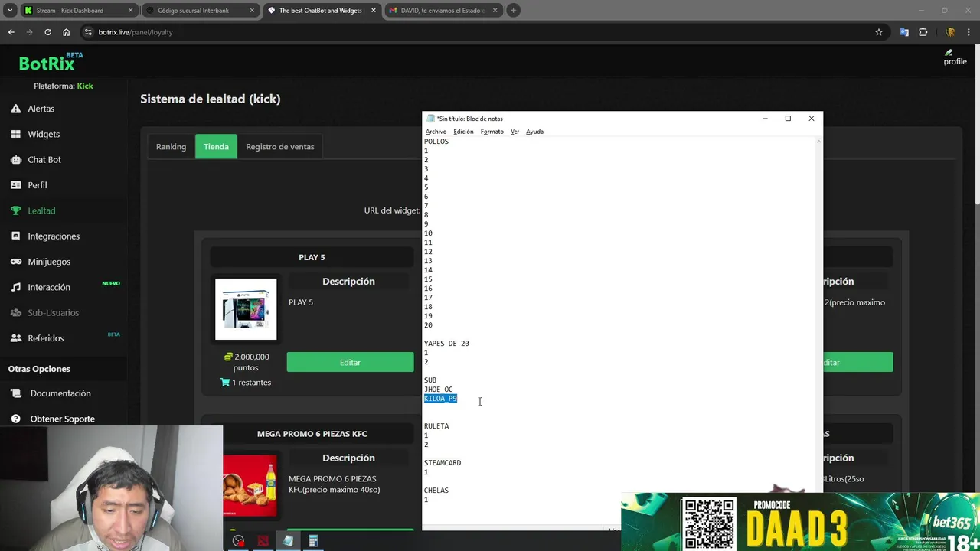This screenshot has height=551, width=980.
Task: Click Editar button for PLAY 5
Action: pyautogui.click(x=350, y=362)
